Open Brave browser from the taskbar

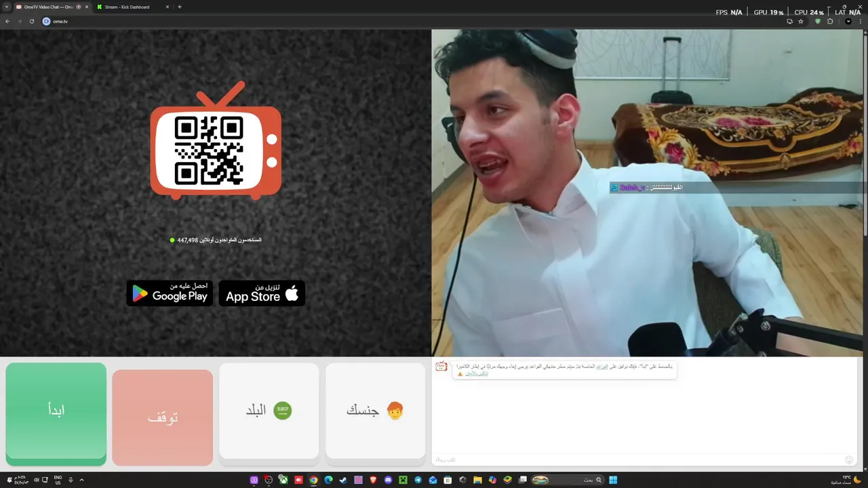coord(373,480)
